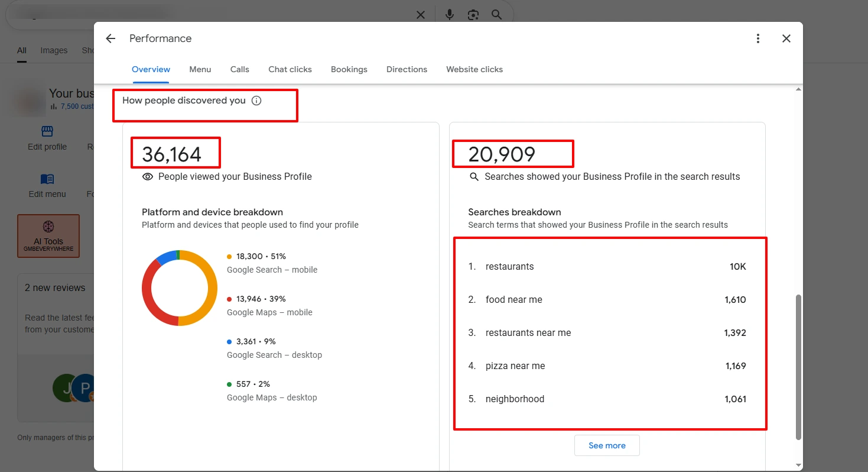This screenshot has height=472, width=868.
Task: Close the Performance dialog
Action: 786,38
